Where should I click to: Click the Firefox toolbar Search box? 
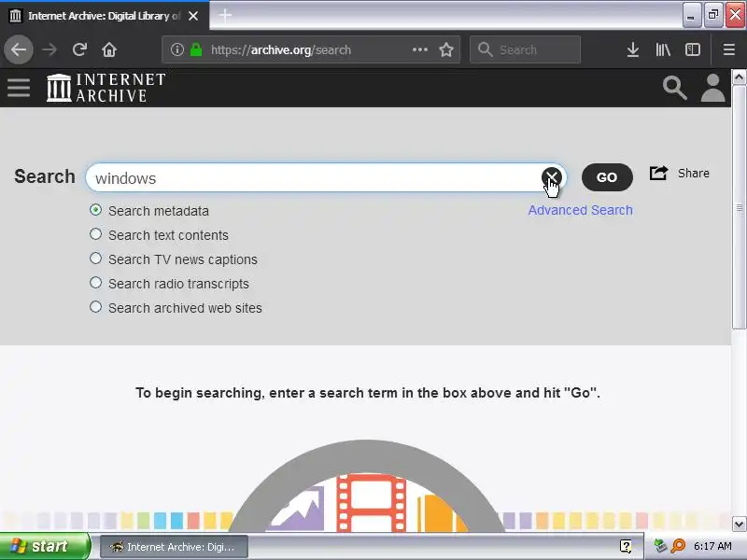(525, 49)
